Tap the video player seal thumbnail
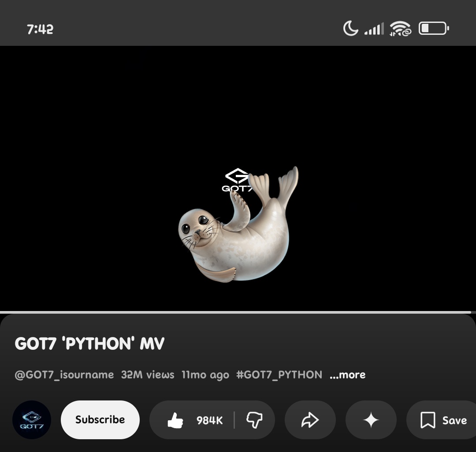This screenshot has width=476, height=452. (238, 225)
